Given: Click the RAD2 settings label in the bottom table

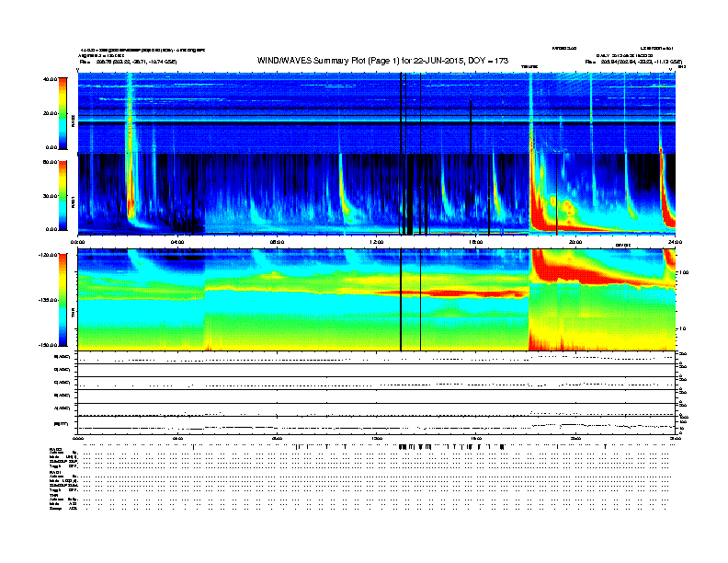Looking at the screenshot, I should 55,449.
